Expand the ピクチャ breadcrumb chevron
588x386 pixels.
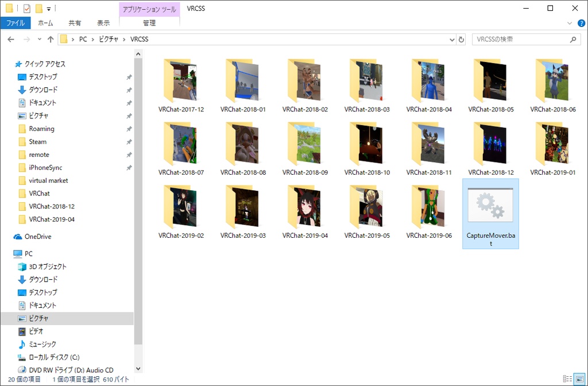click(124, 40)
